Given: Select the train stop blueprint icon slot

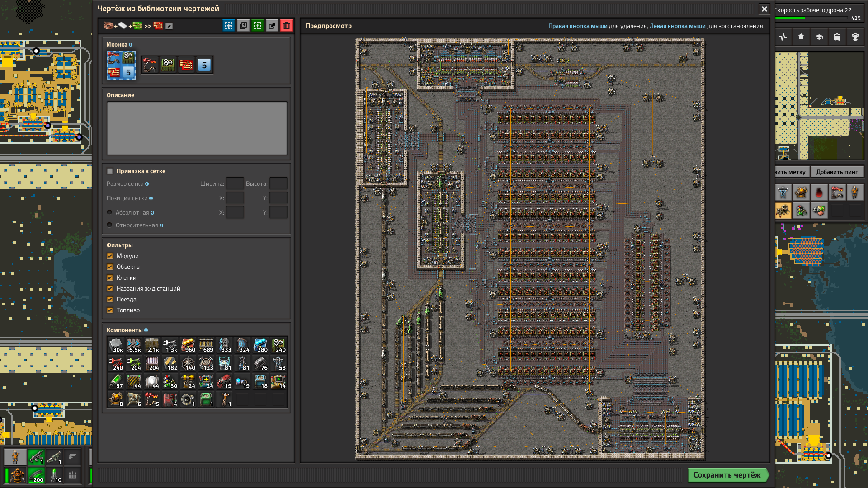Looking at the screenshot, I should pyautogui.click(x=150, y=65).
